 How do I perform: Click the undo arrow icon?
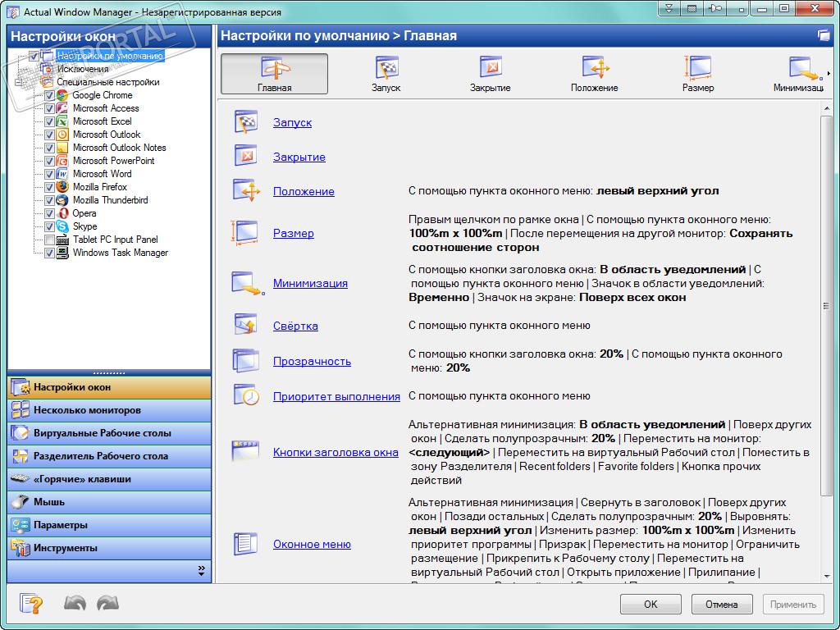(75, 604)
